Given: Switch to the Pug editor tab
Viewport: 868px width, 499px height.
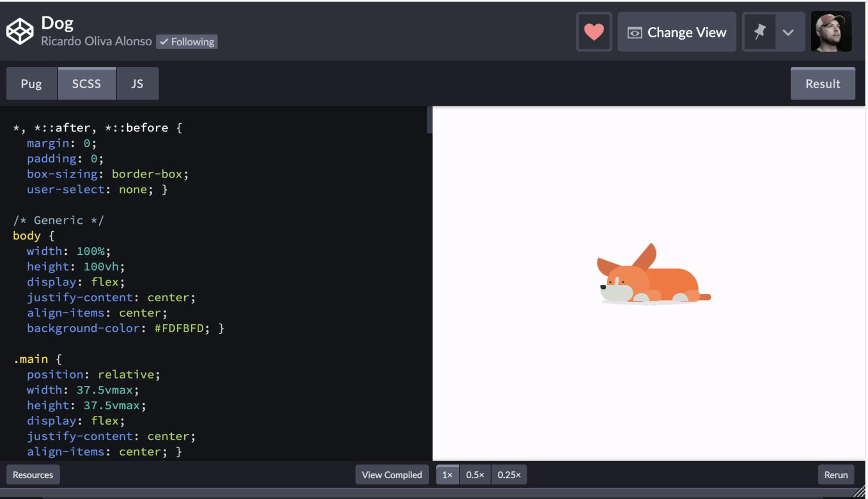Looking at the screenshot, I should tap(32, 83).
